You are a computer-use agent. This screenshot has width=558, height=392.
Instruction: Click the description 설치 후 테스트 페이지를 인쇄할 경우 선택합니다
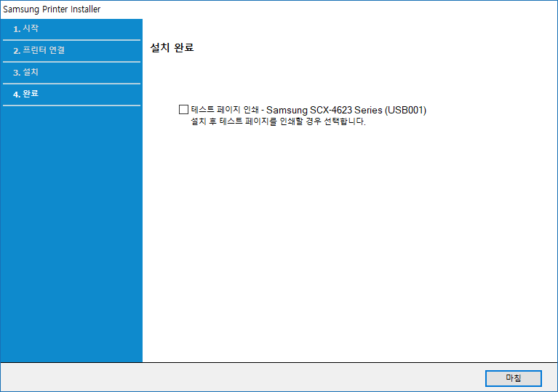click(x=279, y=121)
